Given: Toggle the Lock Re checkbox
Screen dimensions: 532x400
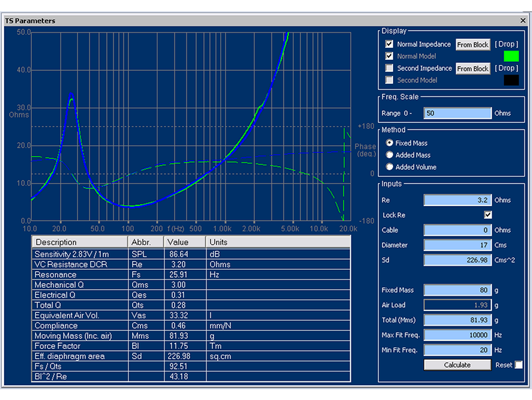Looking at the screenshot, I should tap(488, 215).
